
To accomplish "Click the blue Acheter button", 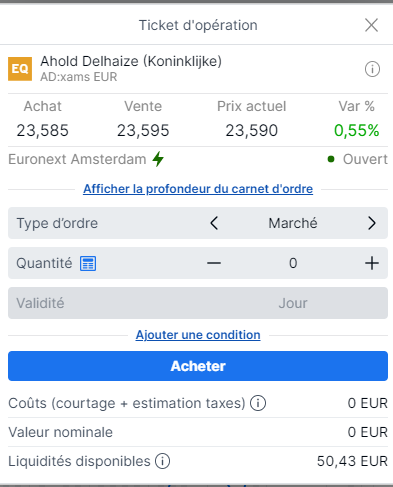I will click(x=198, y=366).
